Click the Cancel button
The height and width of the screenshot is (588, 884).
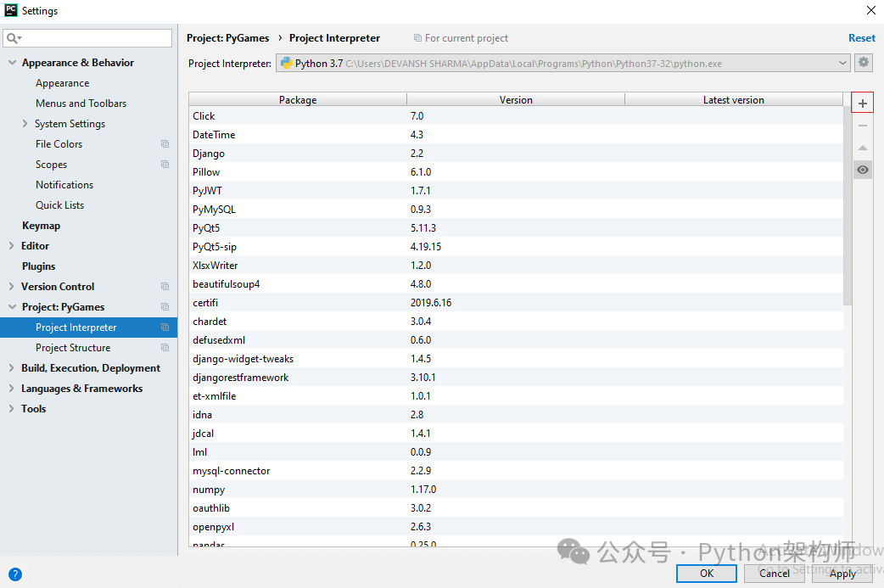(774, 574)
